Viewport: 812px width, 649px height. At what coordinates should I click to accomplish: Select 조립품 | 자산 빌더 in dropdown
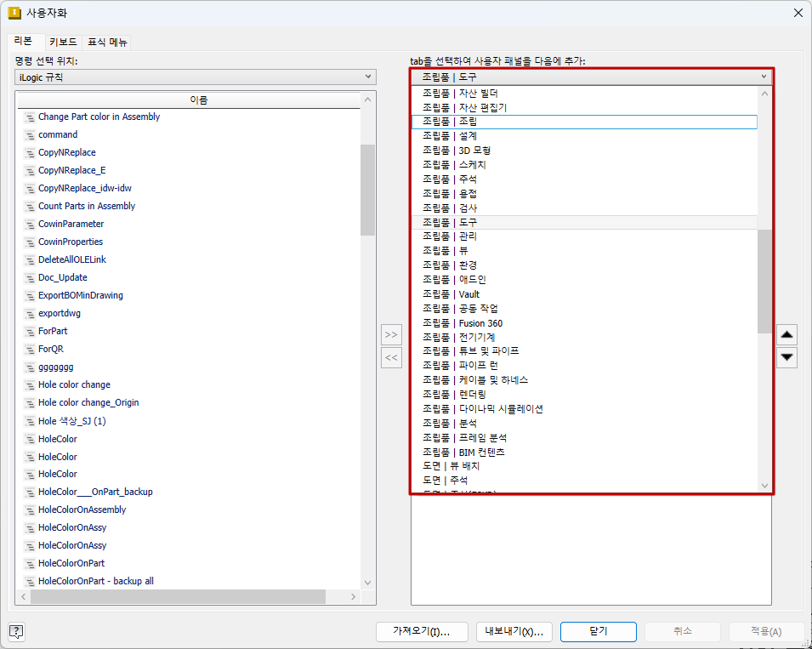(x=584, y=94)
